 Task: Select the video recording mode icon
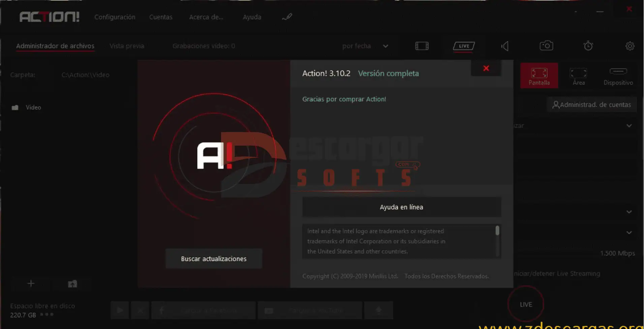pos(422,46)
